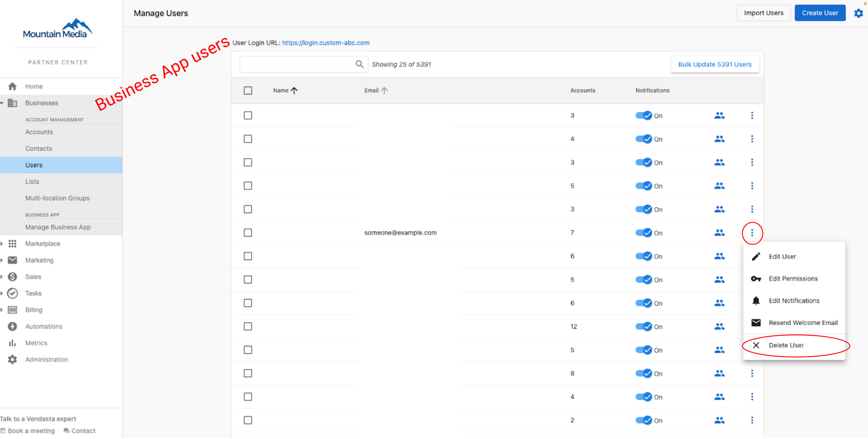Screen dimensions: 868x439
Task: Click the Home sidebar icon
Action: (13, 86)
